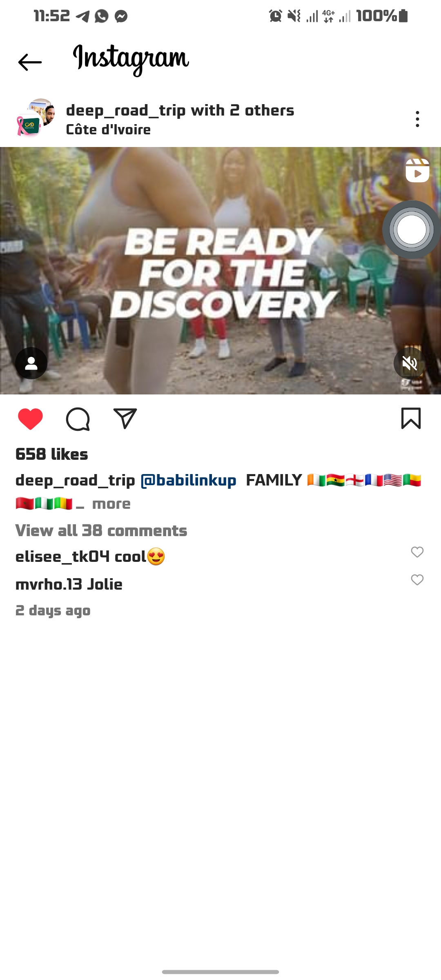Open the three-dot post options menu
Screen dimensions: 441x980
click(x=417, y=119)
